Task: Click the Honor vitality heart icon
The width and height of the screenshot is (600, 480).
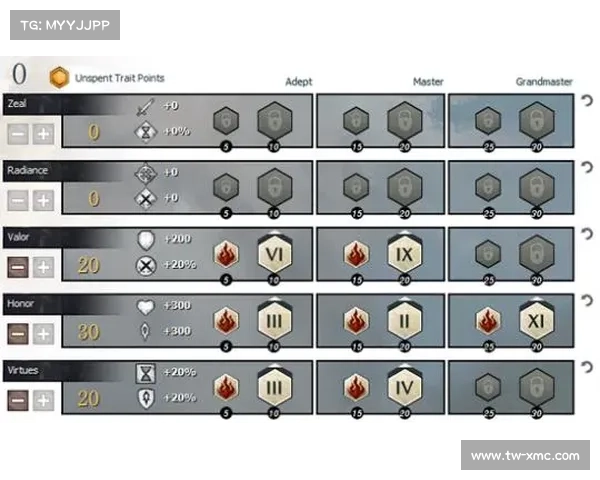Action: [146, 307]
